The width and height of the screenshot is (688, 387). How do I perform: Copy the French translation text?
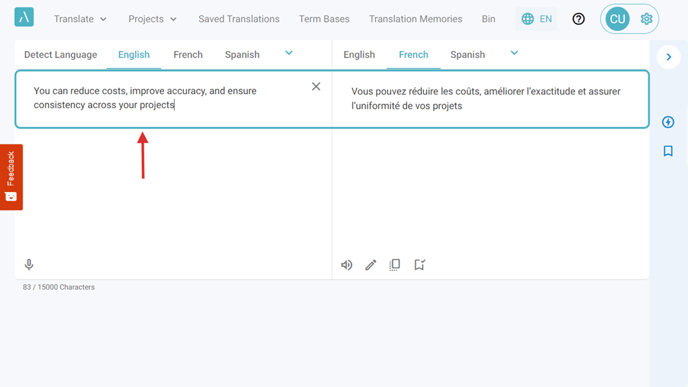coord(394,265)
